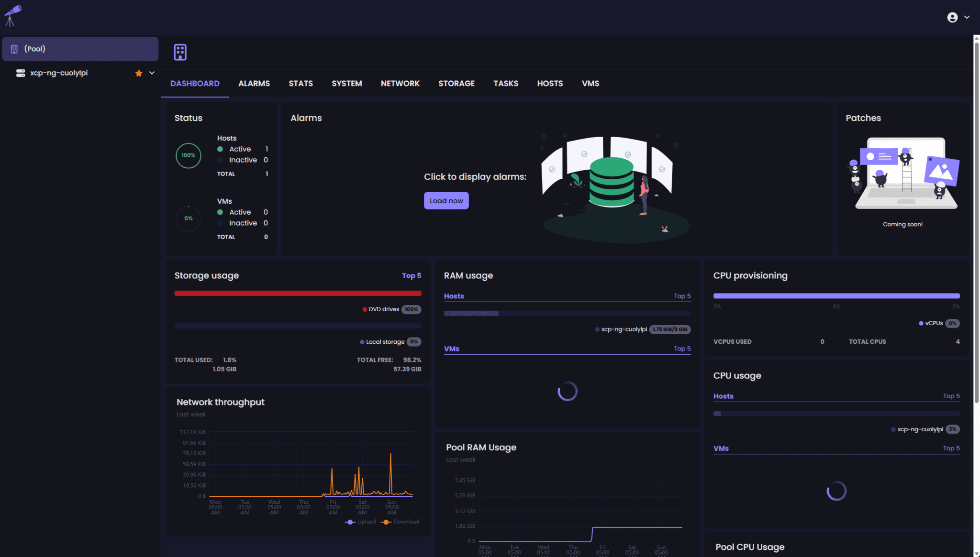Click the user account icon top right
This screenshot has width=980, height=557.
tap(952, 17)
